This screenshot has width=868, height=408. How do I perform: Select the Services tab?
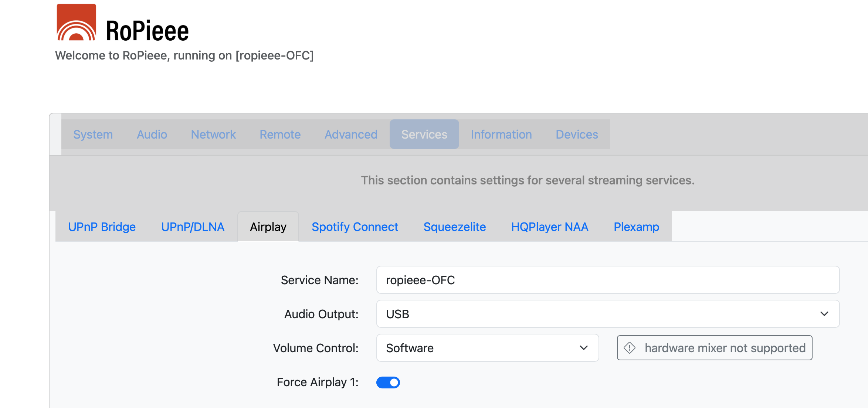coord(424,134)
